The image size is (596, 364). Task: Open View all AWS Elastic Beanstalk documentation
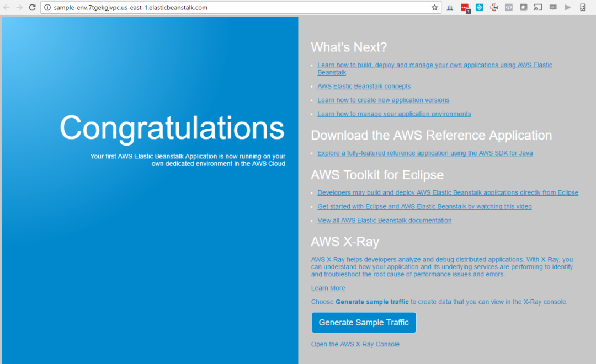point(384,220)
